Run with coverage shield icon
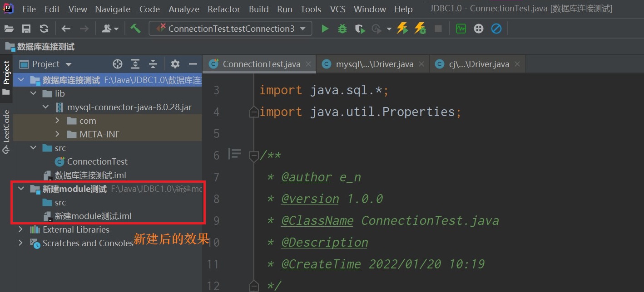The width and height of the screenshot is (644, 292). [x=360, y=29]
